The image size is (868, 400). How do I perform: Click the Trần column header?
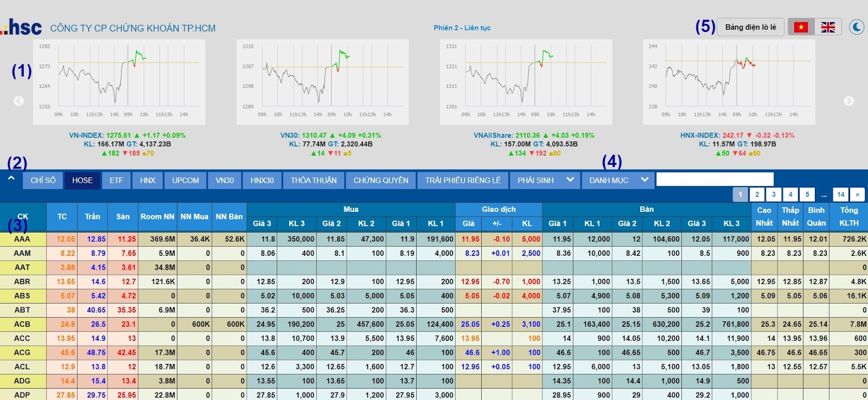pyautogui.click(x=92, y=216)
